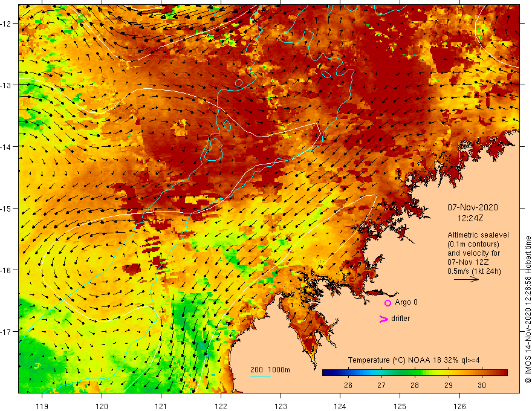
Task: Click the latitude axis label -16
Action: click(6, 270)
